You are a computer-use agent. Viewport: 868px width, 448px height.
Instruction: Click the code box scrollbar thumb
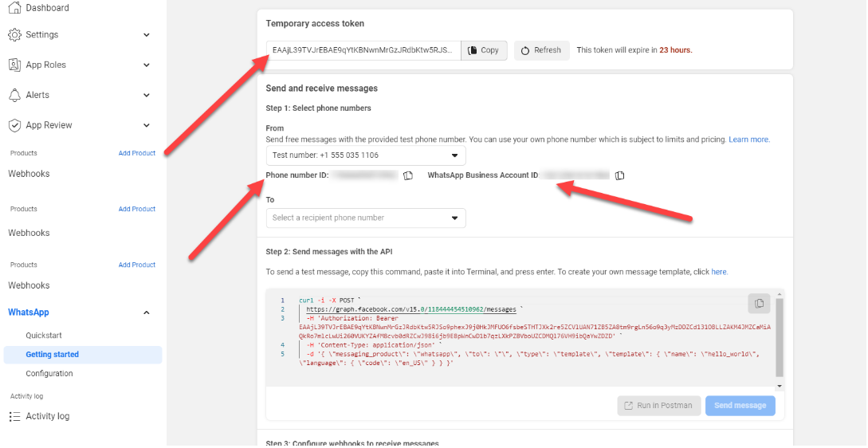coord(780,338)
